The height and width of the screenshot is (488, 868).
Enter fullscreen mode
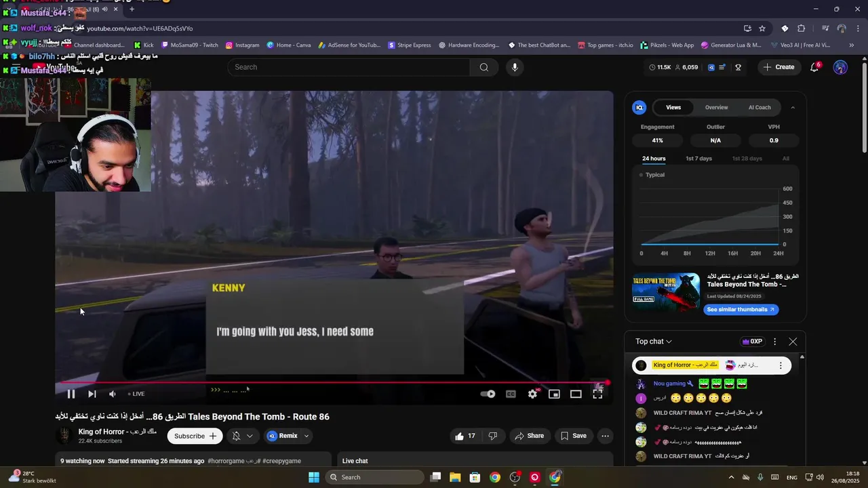pos(597,394)
